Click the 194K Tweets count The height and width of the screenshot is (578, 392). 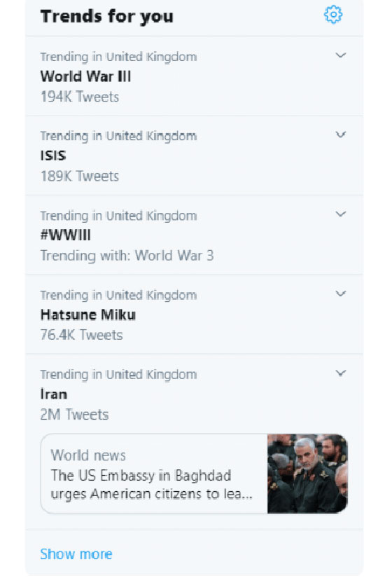(x=80, y=97)
